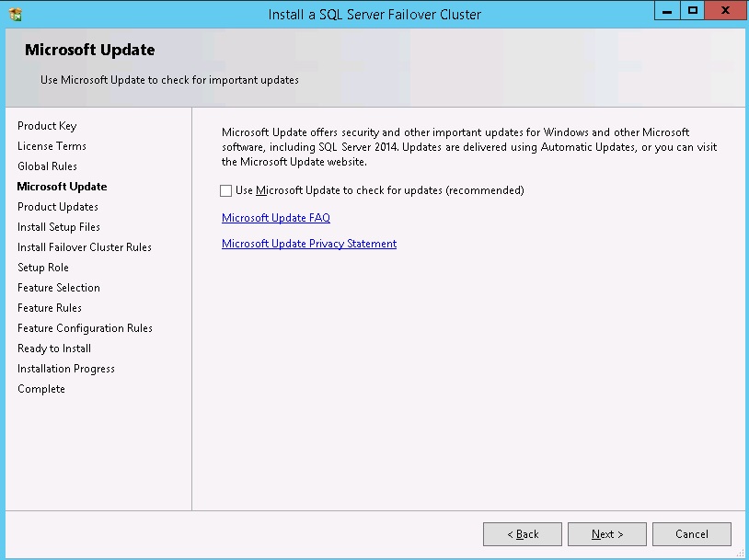Click the paragraph describing Microsoft Update offers
This screenshot has height=560, width=749.
[469, 147]
